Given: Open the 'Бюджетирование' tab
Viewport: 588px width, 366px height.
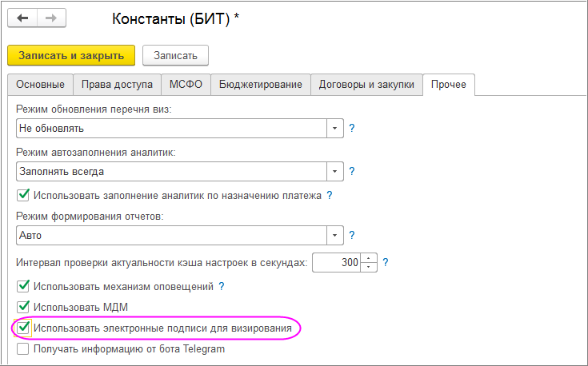Looking at the screenshot, I should (x=260, y=85).
